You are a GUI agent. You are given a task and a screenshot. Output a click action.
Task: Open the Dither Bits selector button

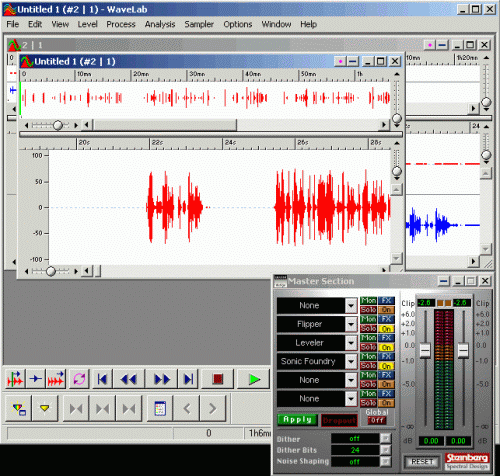click(385, 450)
